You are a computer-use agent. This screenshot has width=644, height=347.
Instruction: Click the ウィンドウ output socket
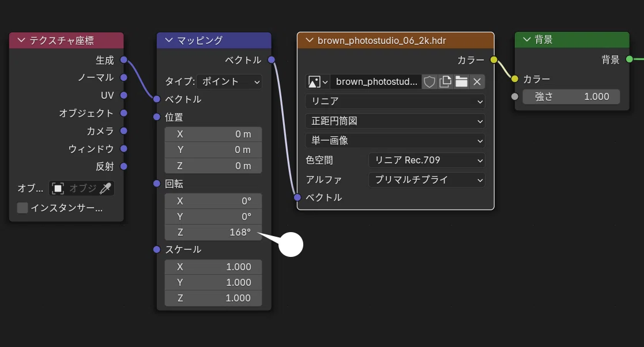pyautogui.click(x=123, y=148)
